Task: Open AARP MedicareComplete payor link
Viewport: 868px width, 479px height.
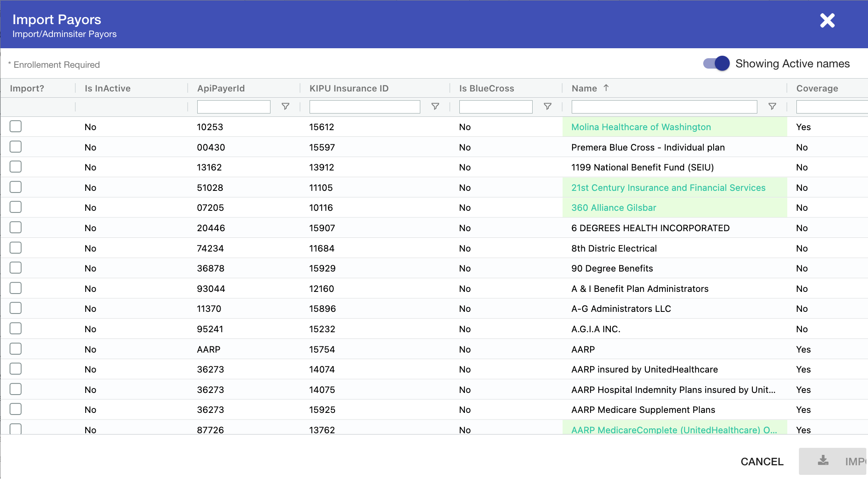Action: coord(674,430)
